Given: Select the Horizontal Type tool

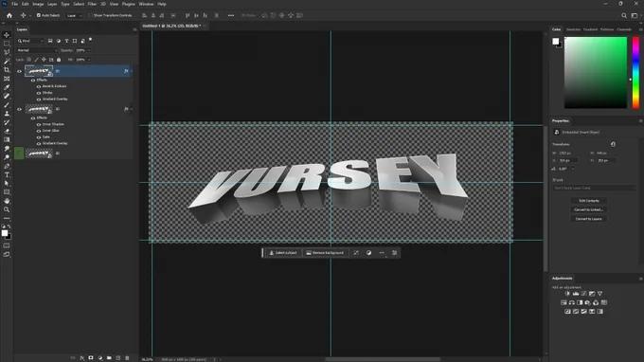Looking at the screenshot, I should click(7, 175).
